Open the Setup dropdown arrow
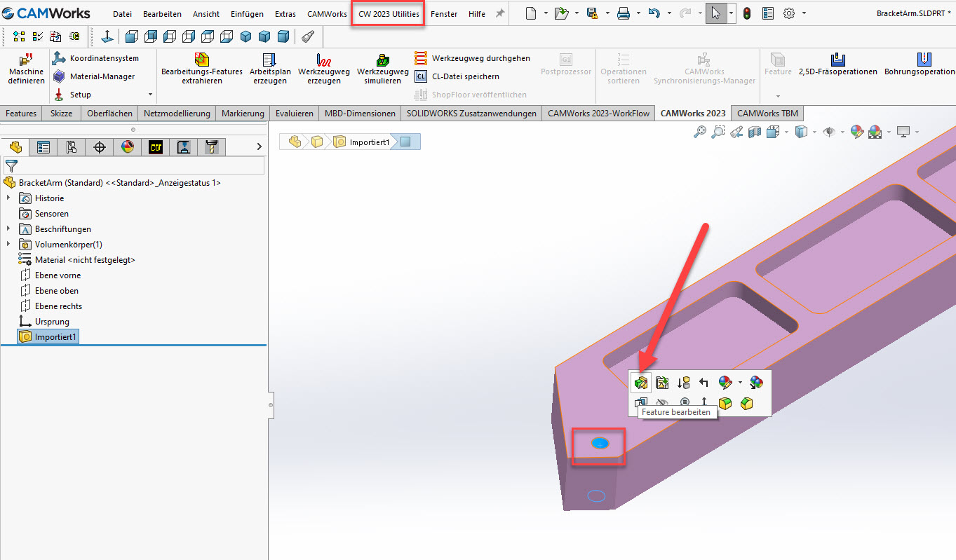 point(150,95)
